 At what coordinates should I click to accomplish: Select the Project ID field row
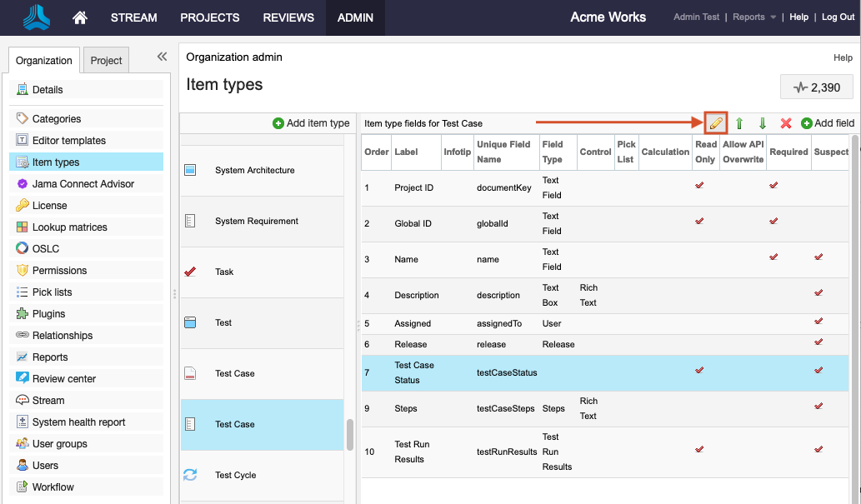pyautogui.click(x=604, y=187)
